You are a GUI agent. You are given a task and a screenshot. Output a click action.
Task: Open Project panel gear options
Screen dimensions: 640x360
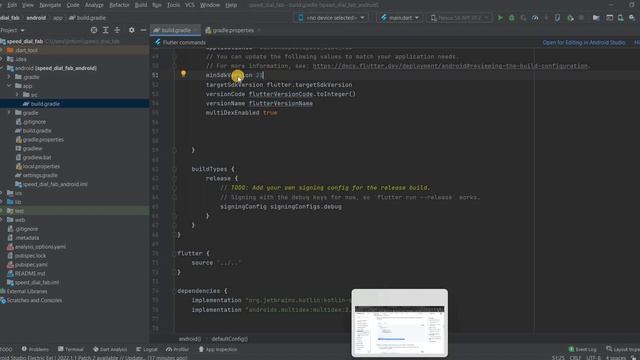(131, 30)
